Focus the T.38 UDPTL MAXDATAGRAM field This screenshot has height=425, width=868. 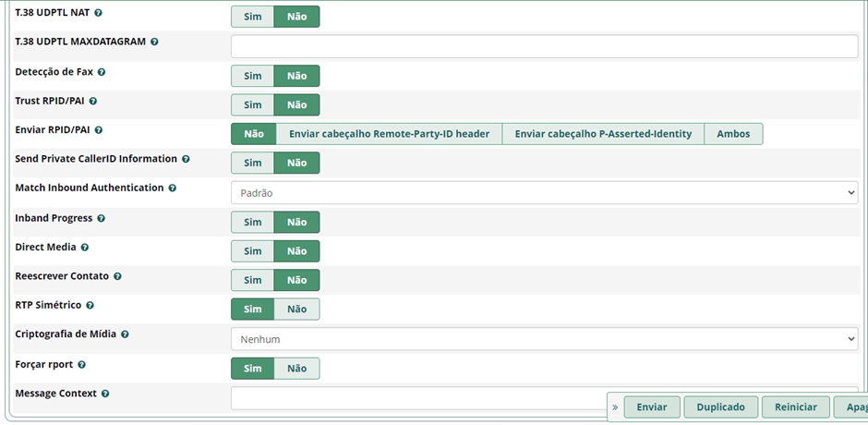click(x=544, y=46)
